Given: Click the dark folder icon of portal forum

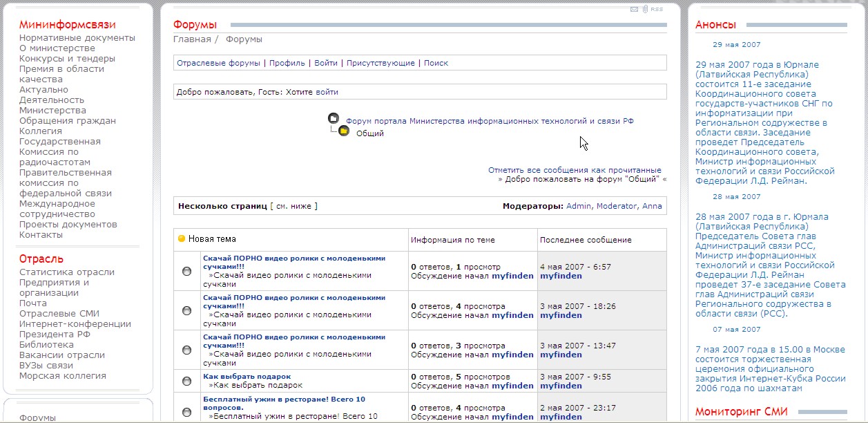Looking at the screenshot, I should pyautogui.click(x=334, y=119).
